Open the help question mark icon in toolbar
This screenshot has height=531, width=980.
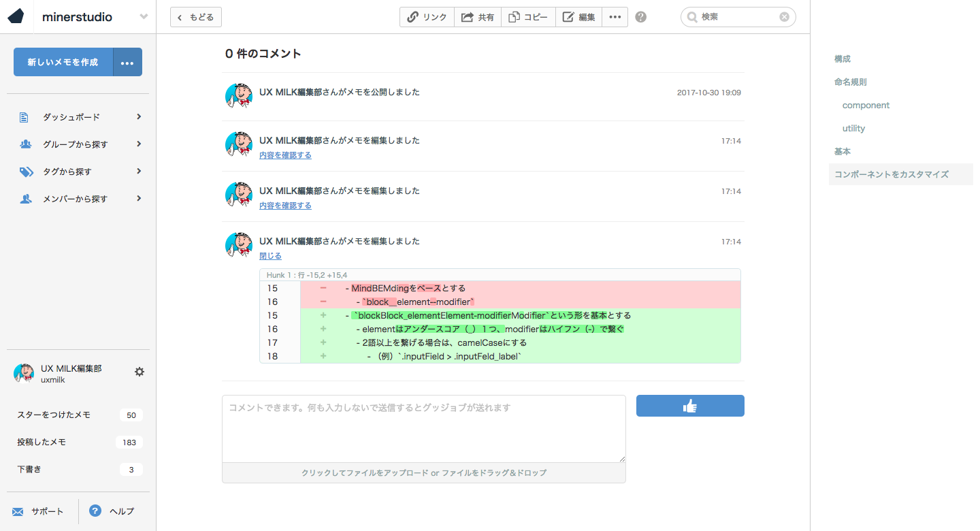(640, 17)
